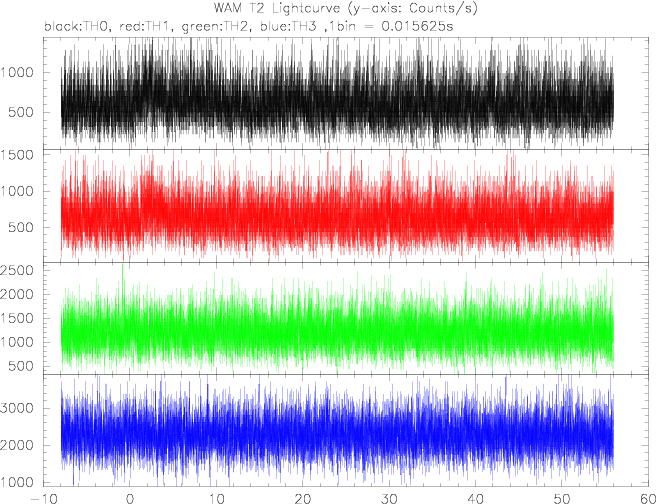
Task: Click the 2500 tick label in green panel
Action: [x=16, y=270]
